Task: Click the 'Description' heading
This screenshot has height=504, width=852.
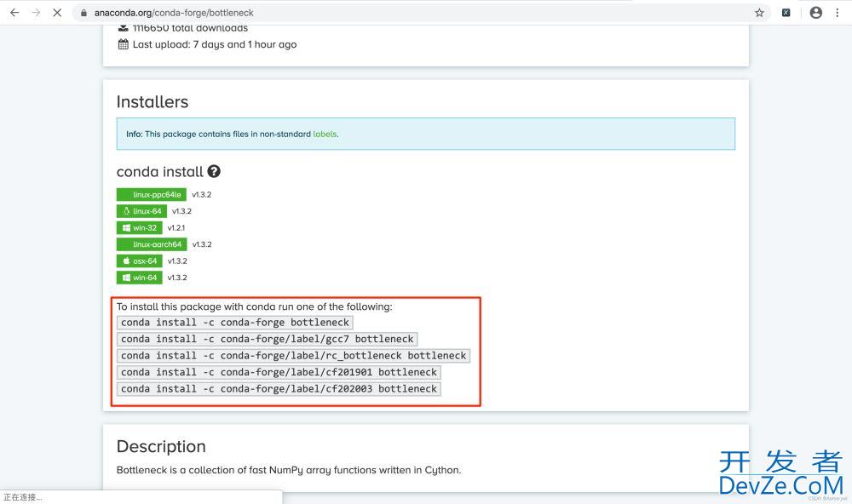Action: [x=161, y=446]
